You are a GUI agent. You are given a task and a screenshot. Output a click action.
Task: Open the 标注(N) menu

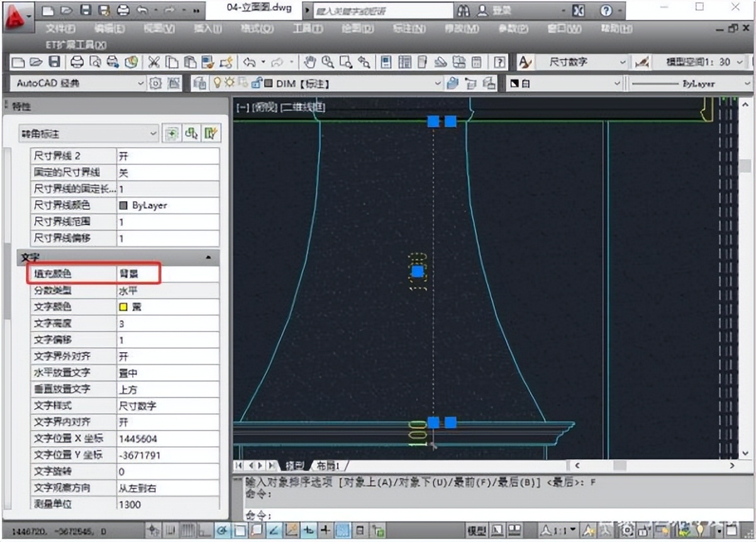click(x=409, y=29)
